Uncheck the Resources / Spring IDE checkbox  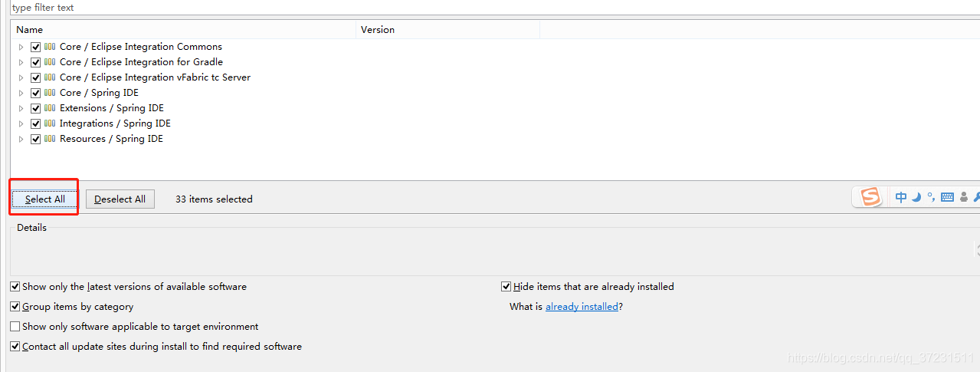(x=35, y=139)
